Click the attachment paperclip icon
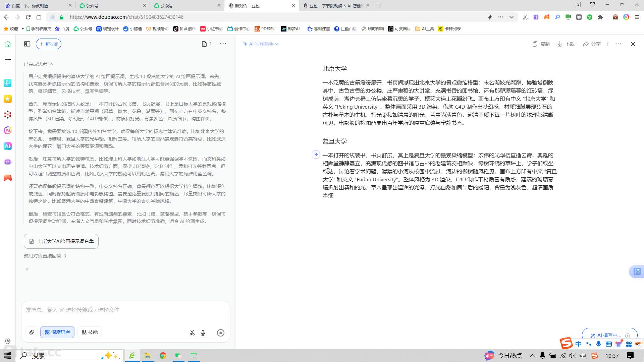Viewport: 644px width, 362px height. [32, 332]
